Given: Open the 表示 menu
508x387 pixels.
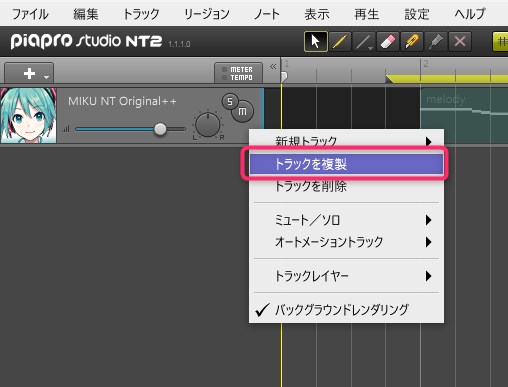Looking at the screenshot, I should 317,14.
